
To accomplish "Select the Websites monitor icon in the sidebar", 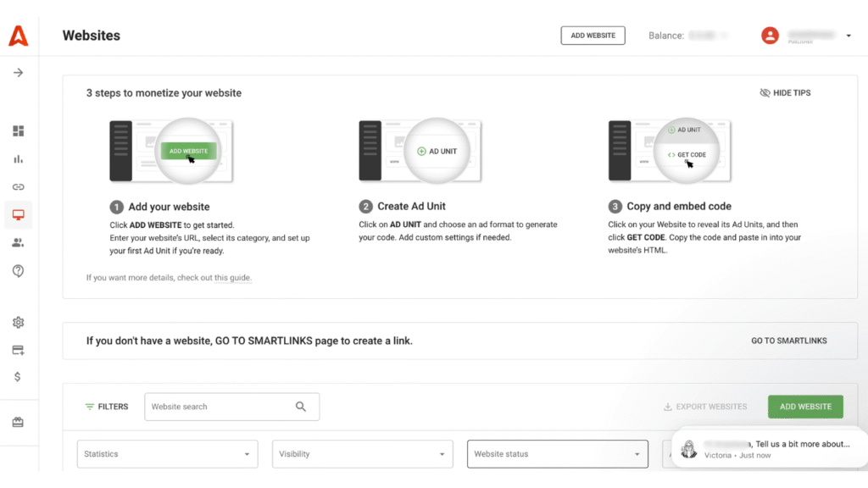I will [x=19, y=214].
